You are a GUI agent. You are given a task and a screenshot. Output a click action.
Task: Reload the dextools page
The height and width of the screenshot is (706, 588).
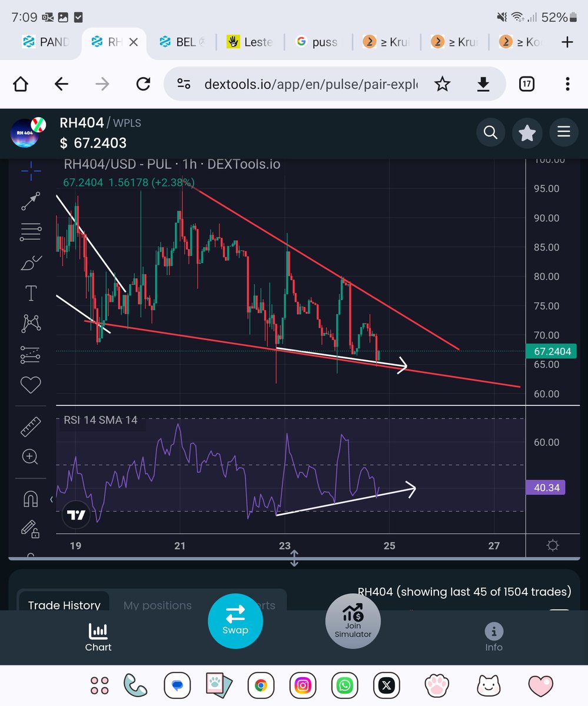click(143, 84)
